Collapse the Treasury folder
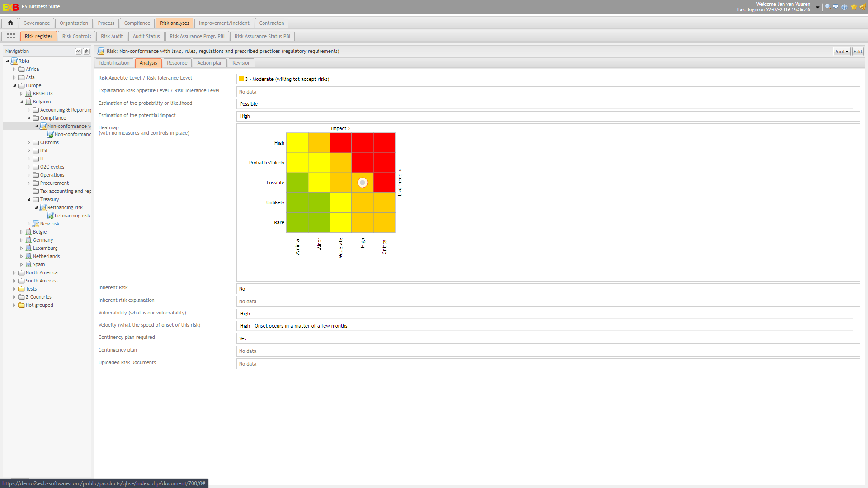 pyautogui.click(x=29, y=200)
